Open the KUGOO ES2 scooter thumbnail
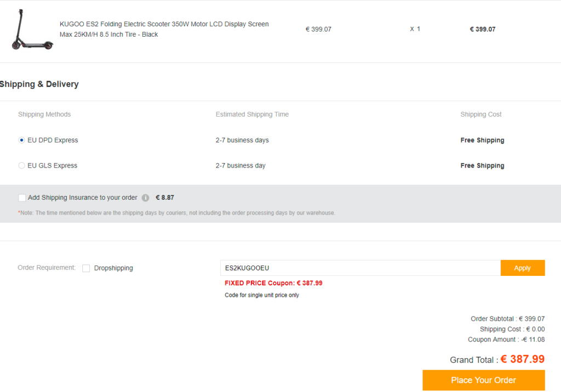 click(32, 30)
